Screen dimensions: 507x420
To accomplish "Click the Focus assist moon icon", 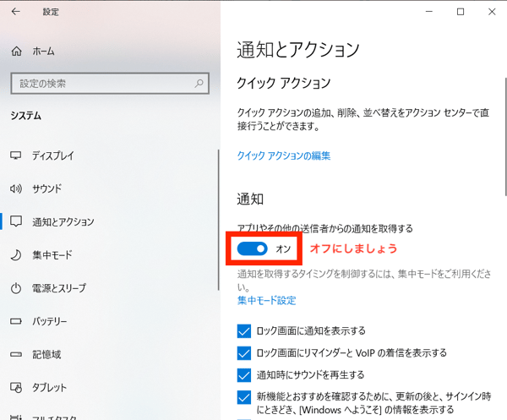I will point(15,254).
